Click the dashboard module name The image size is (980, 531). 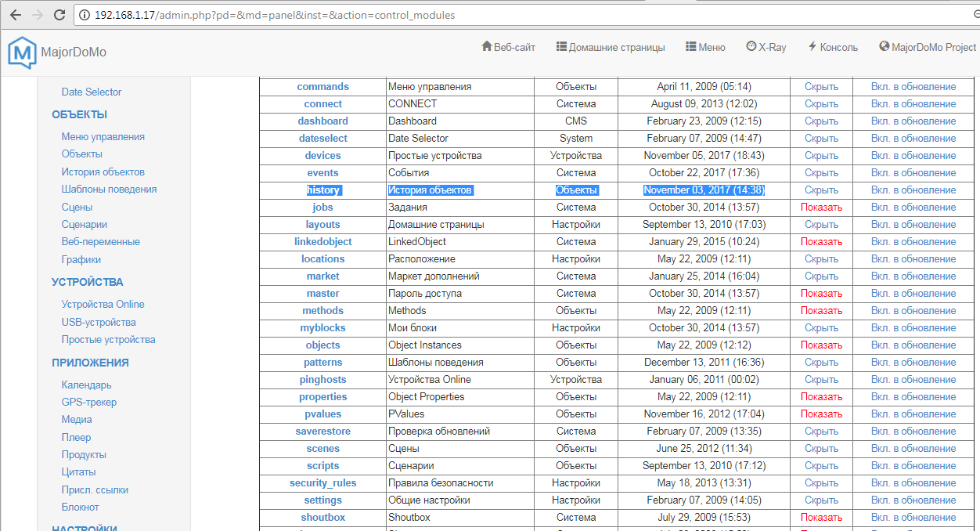[x=323, y=121]
